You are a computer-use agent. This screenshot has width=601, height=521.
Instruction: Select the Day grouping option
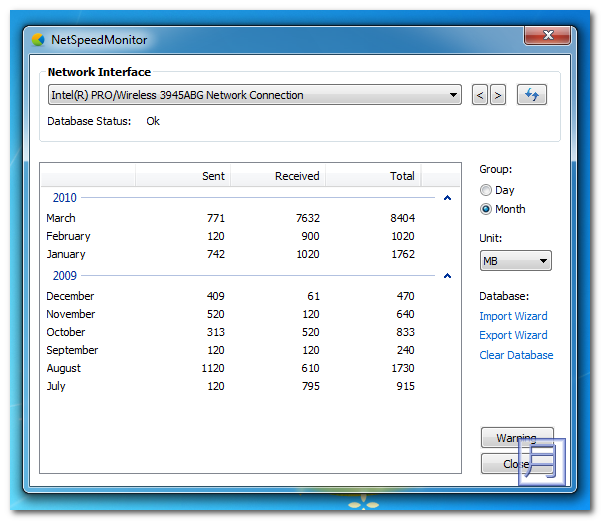point(487,190)
